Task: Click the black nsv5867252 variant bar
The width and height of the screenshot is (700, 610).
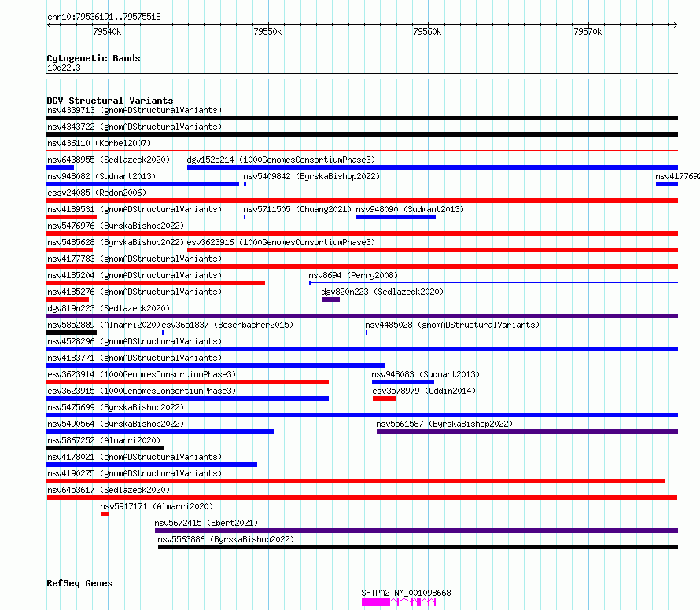Action: [x=105, y=449]
